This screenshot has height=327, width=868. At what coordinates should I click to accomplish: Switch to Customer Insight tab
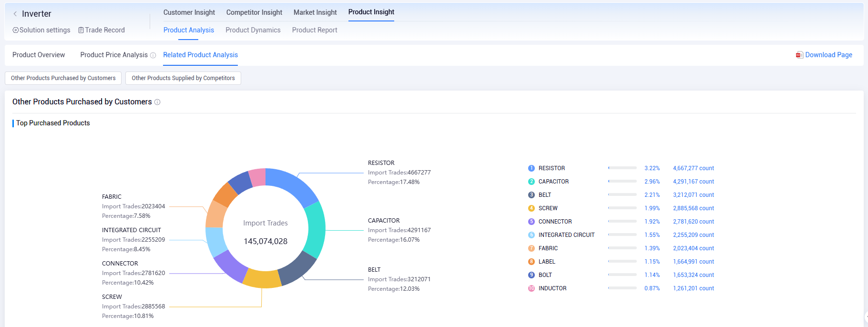coord(189,12)
